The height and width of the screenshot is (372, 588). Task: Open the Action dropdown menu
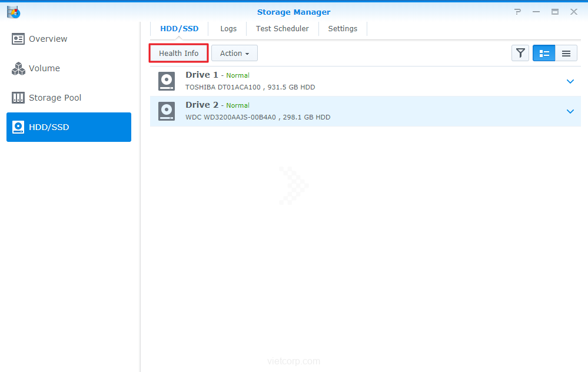(234, 54)
